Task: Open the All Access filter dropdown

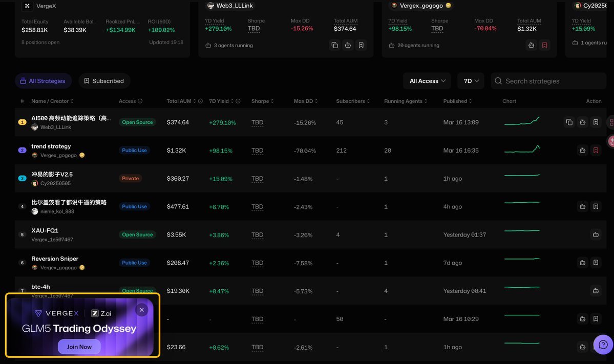Action: pos(427,81)
